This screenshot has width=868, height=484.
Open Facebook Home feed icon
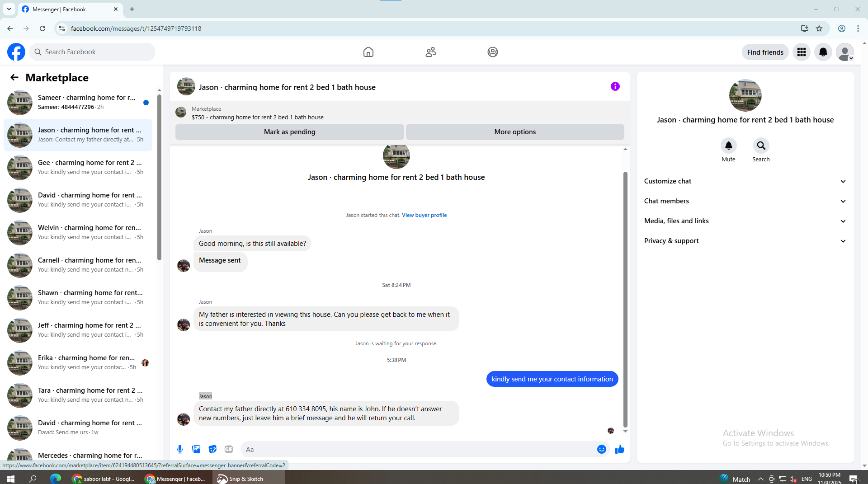(368, 52)
